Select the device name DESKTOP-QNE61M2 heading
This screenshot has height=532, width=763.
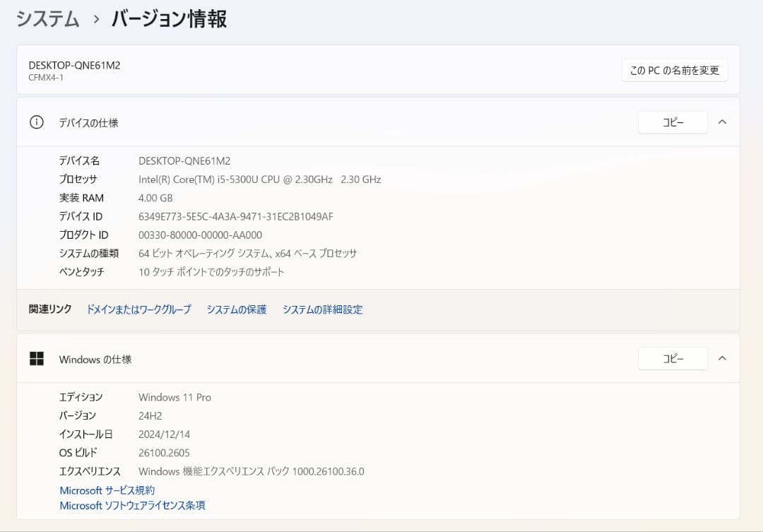73,64
